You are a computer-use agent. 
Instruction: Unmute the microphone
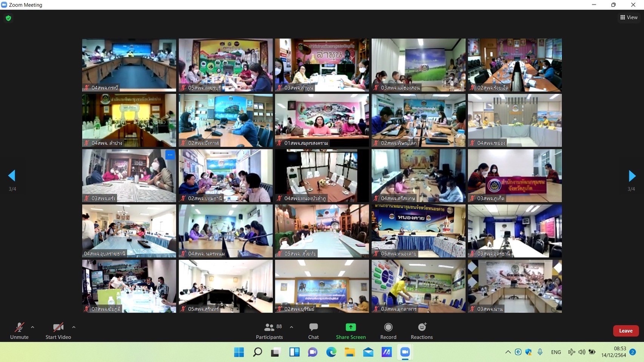(x=19, y=331)
